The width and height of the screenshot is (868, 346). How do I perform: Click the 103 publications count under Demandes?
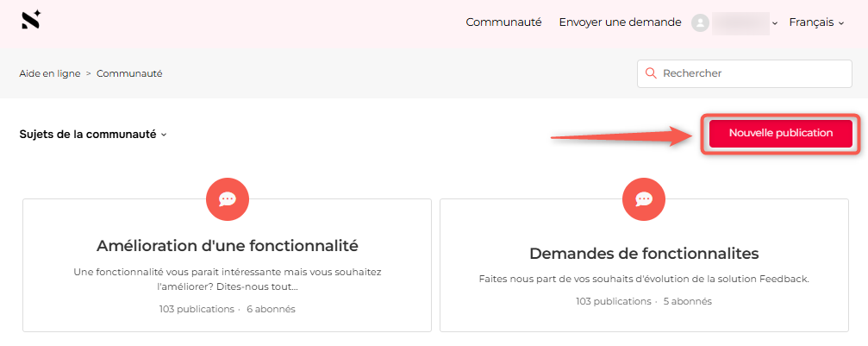pos(613,301)
